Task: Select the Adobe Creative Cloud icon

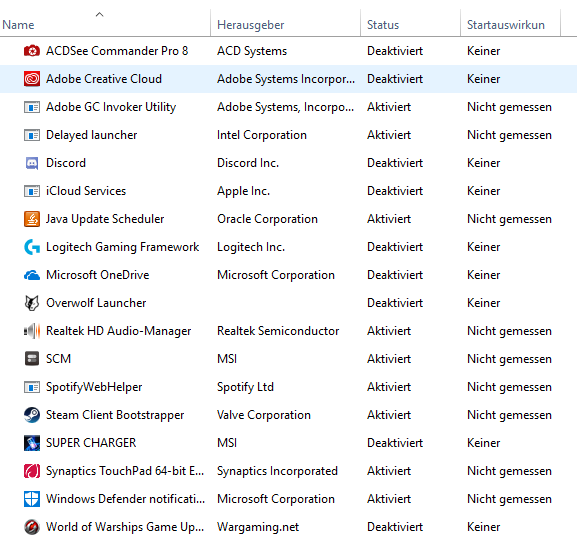Action: pyautogui.click(x=32, y=79)
